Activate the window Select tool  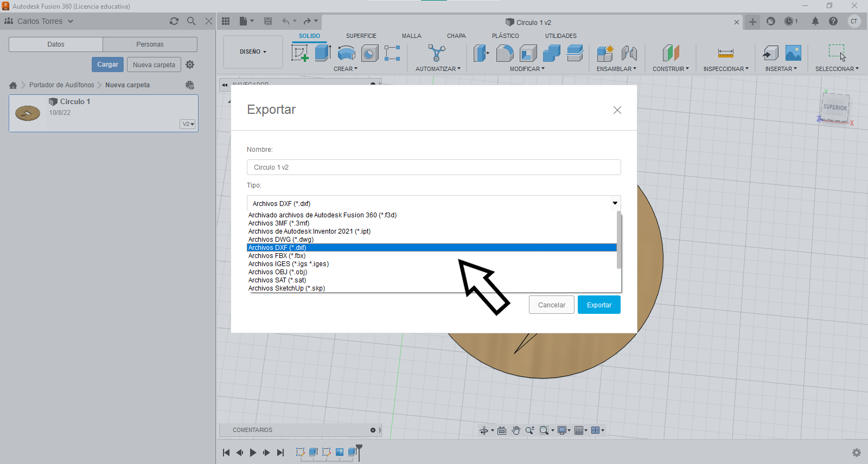pyautogui.click(x=837, y=53)
